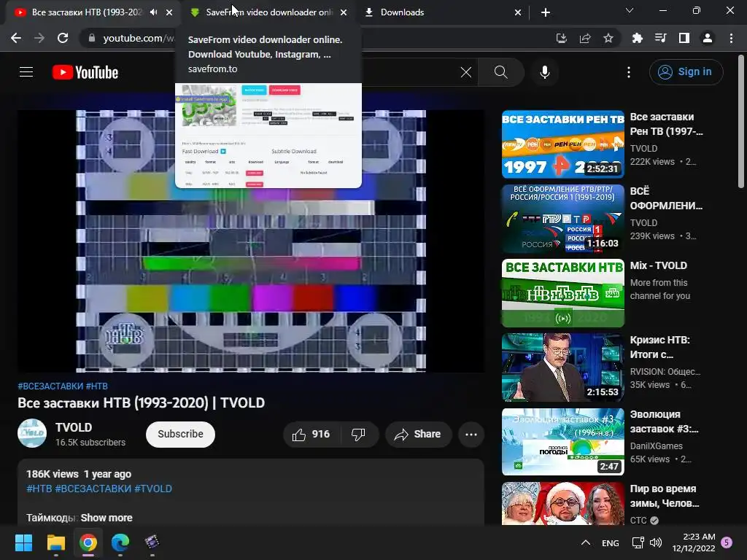The image size is (747, 560).
Task: Open Все заставки Рен ТВ video thumbnail
Action: [x=563, y=144]
